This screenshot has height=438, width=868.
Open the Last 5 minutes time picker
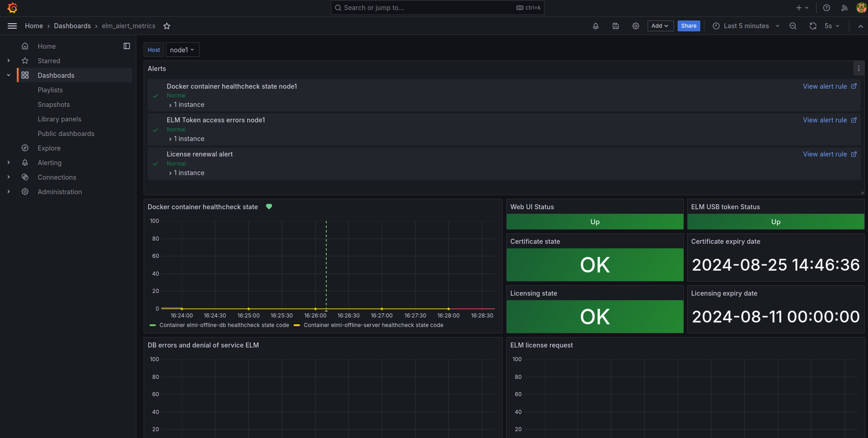pos(746,26)
